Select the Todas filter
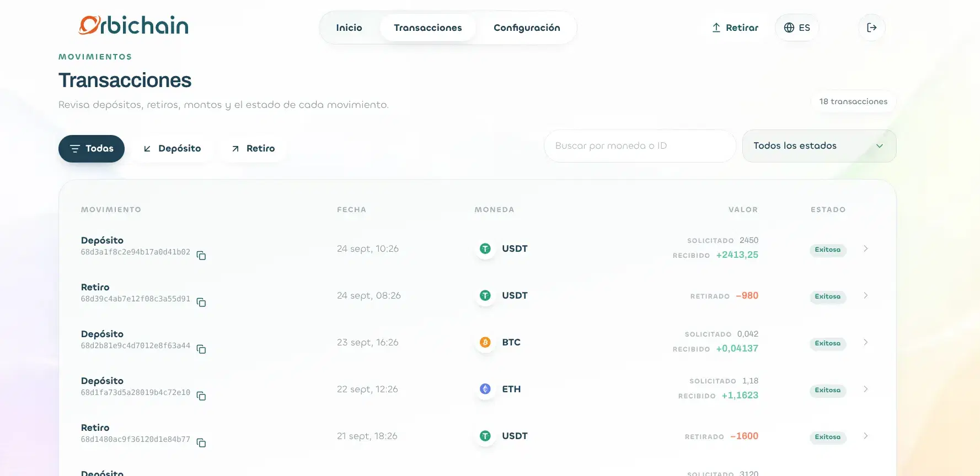This screenshot has height=476, width=980. (92, 149)
